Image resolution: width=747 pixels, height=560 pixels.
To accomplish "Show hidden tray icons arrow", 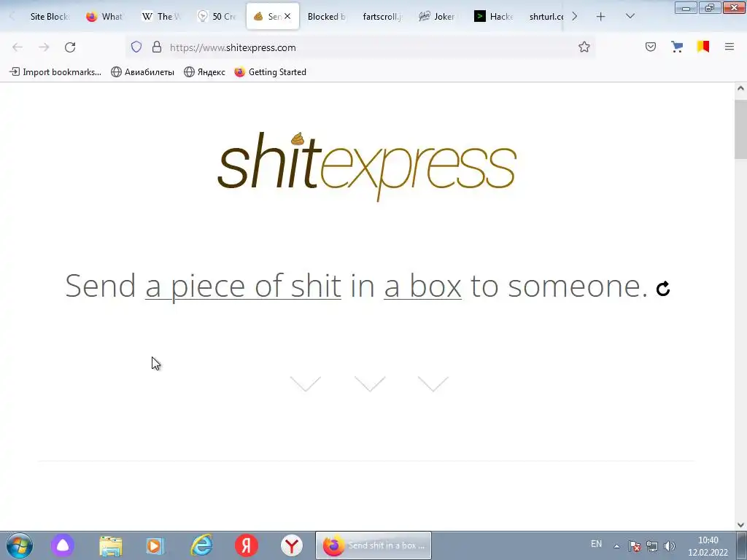I will pos(616,546).
